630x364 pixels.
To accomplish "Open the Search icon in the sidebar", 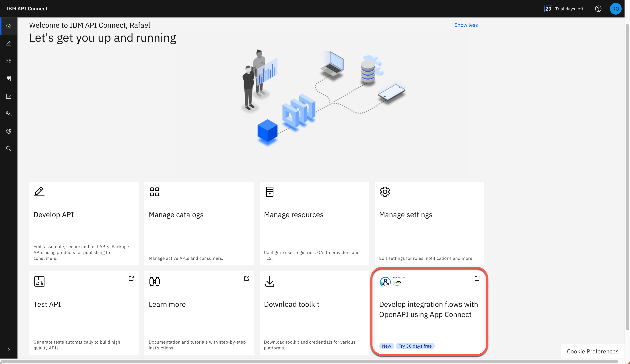I will click(9, 148).
